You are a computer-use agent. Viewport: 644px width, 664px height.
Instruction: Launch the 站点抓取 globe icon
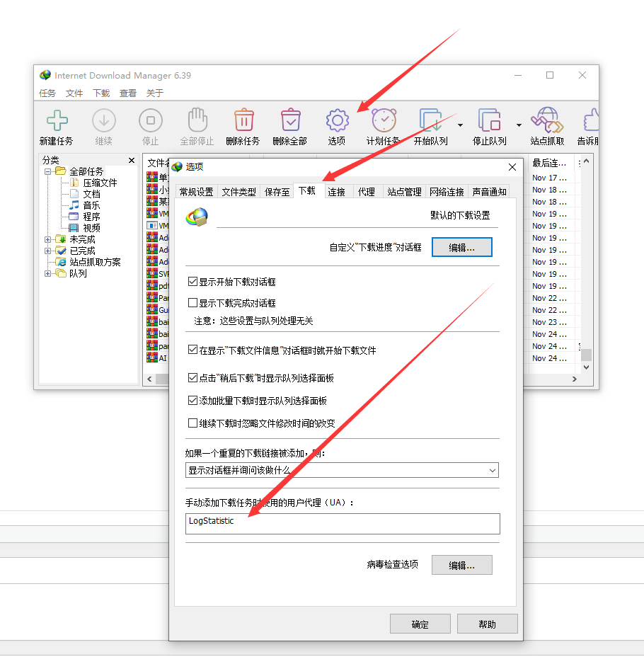[547, 120]
